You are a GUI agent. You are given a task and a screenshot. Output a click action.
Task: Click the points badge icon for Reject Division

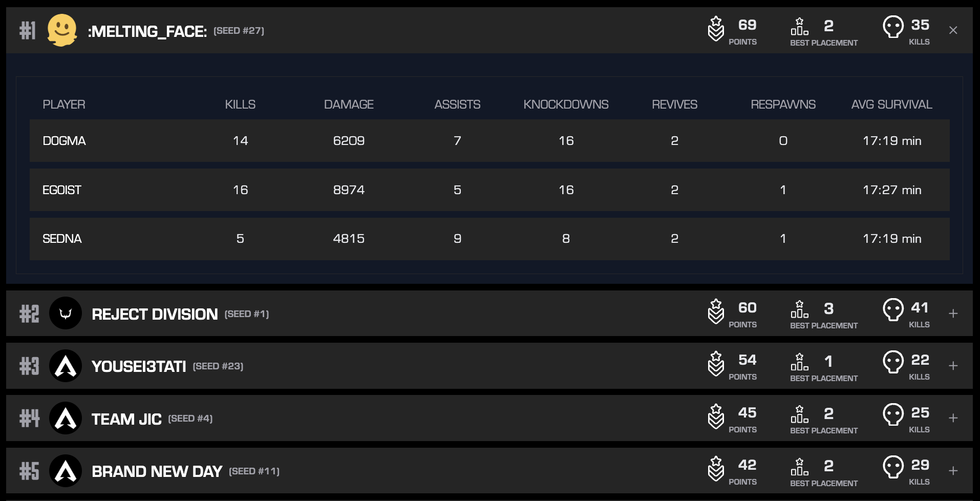tap(716, 311)
